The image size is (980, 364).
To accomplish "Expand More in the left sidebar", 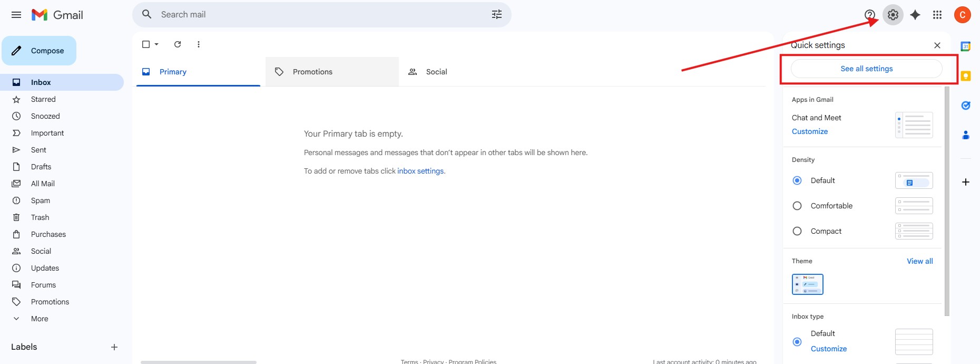I will (40, 319).
